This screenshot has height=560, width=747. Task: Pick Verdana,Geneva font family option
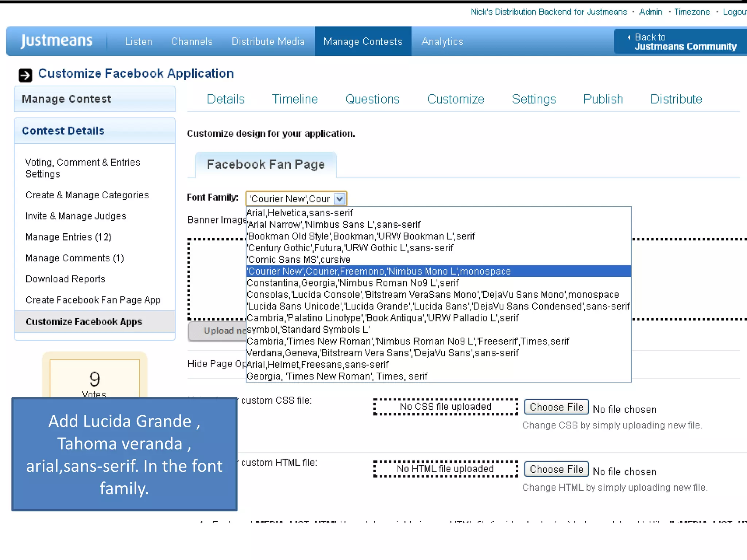coord(382,353)
